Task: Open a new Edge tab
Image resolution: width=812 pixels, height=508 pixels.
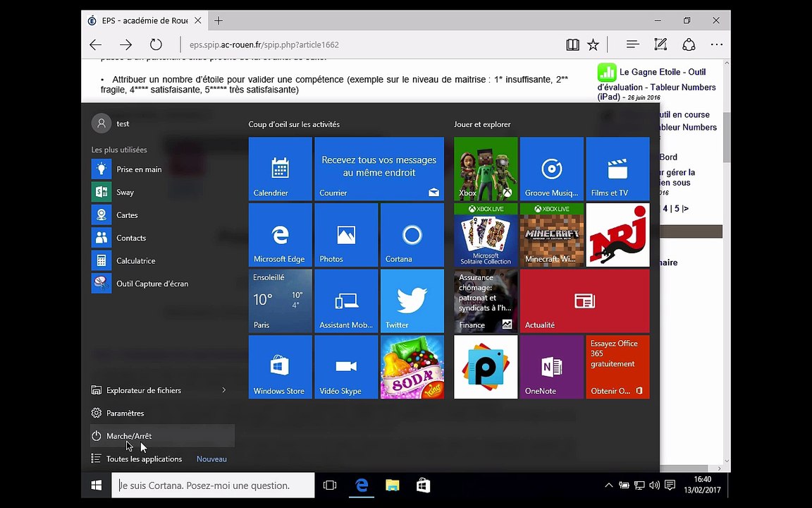Action: click(219, 20)
